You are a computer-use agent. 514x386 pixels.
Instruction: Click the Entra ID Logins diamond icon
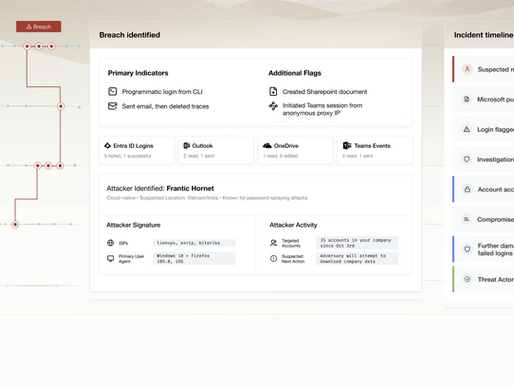pos(107,146)
